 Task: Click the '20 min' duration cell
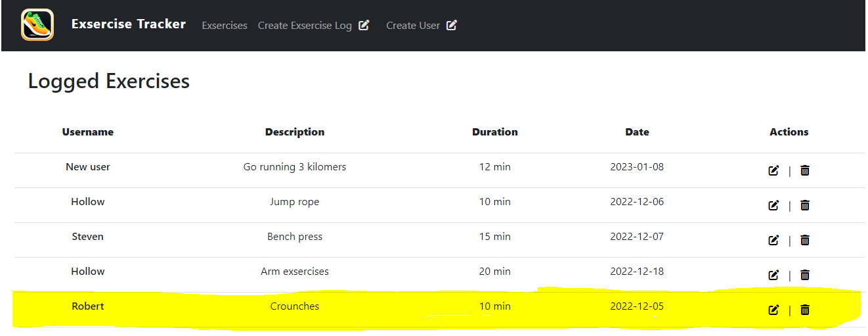pos(495,272)
